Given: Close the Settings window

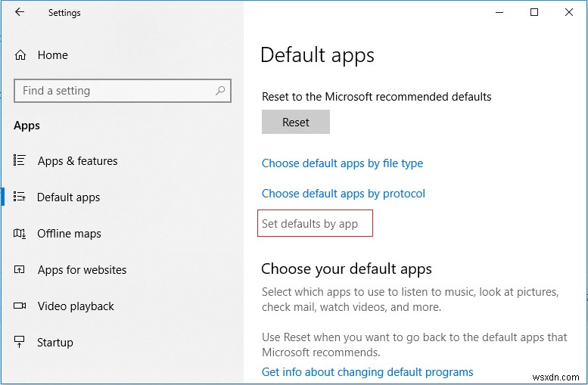Looking at the screenshot, I should (569, 12).
